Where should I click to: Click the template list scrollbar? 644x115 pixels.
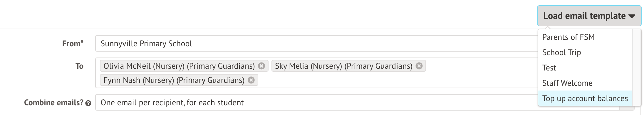coord(636,67)
